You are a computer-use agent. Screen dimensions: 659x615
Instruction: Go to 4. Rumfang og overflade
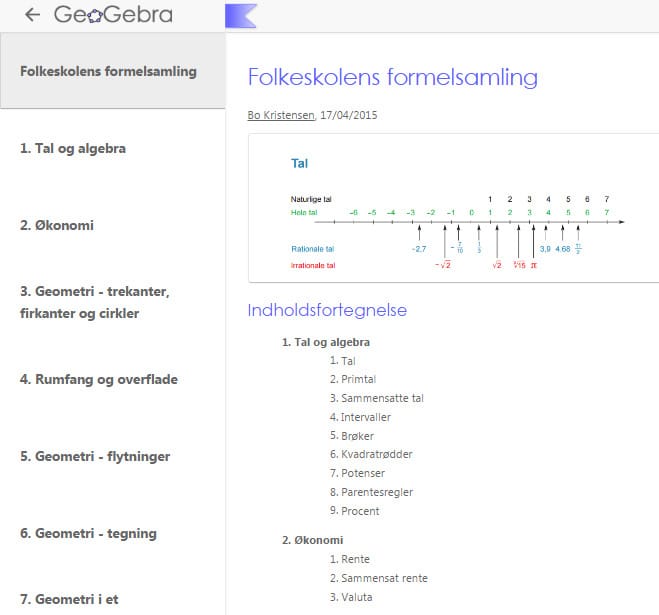(x=98, y=379)
